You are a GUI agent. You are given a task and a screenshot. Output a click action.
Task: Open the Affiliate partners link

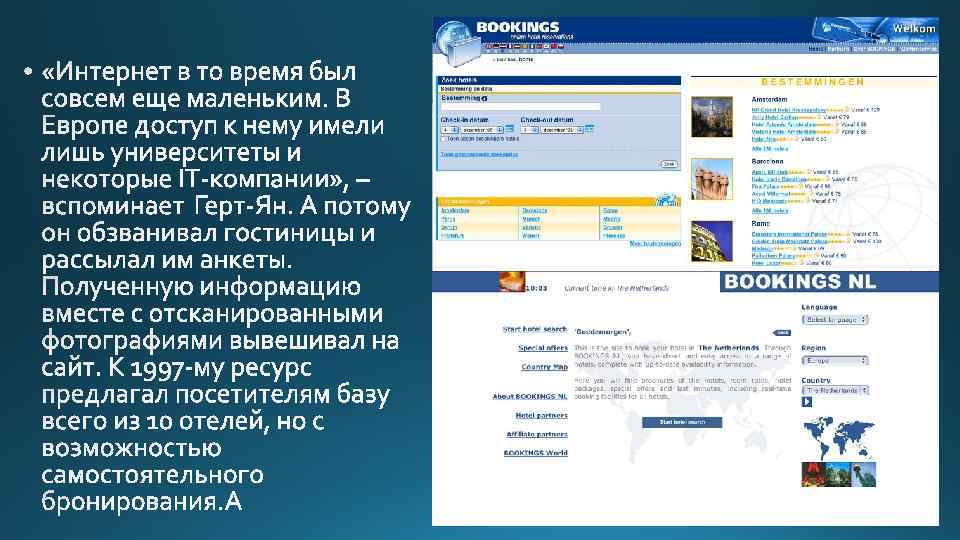coord(536,434)
